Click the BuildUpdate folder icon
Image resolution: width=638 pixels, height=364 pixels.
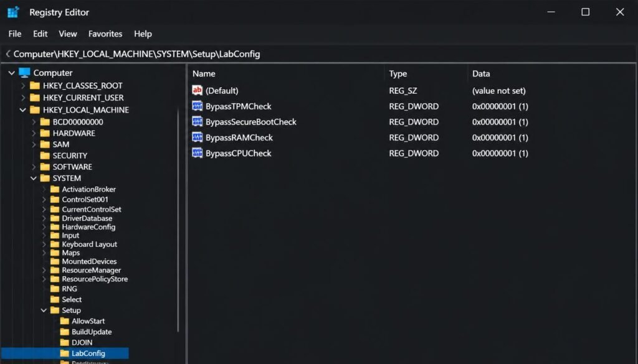click(x=64, y=332)
